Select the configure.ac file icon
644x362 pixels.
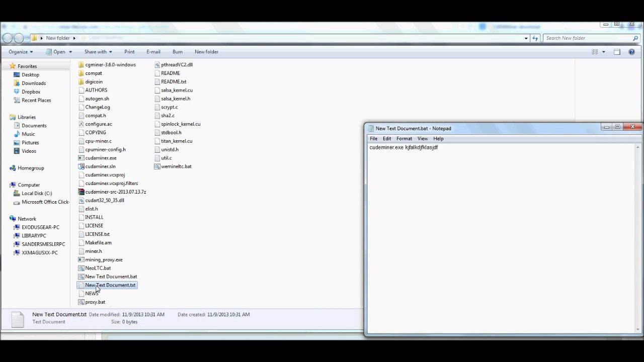(81, 124)
